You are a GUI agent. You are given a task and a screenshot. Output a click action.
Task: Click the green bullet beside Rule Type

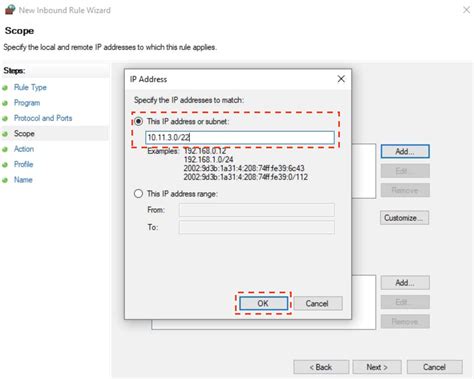pos(5,88)
